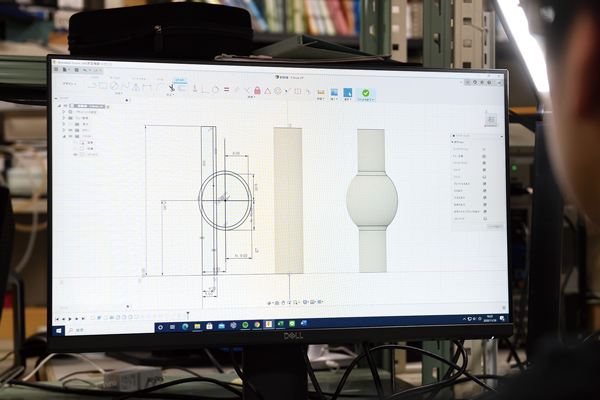Collapse the root component tree node
This screenshot has width=600, height=400.
59,106
